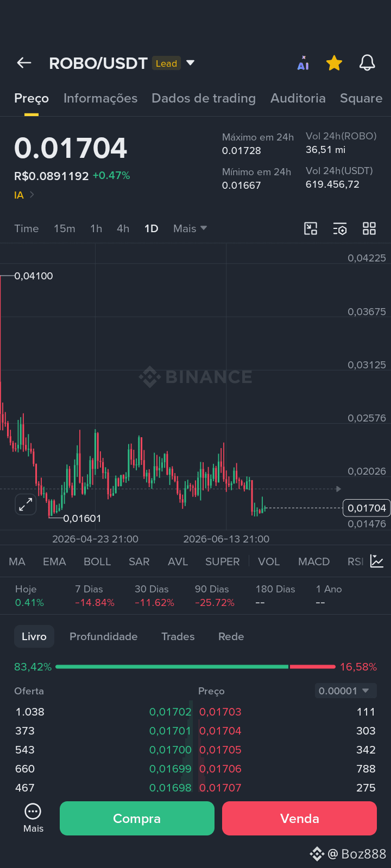This screenshot has height=868, width=391.
Task: Select the 1D chart interval
Action: click(x=152, y=228)
